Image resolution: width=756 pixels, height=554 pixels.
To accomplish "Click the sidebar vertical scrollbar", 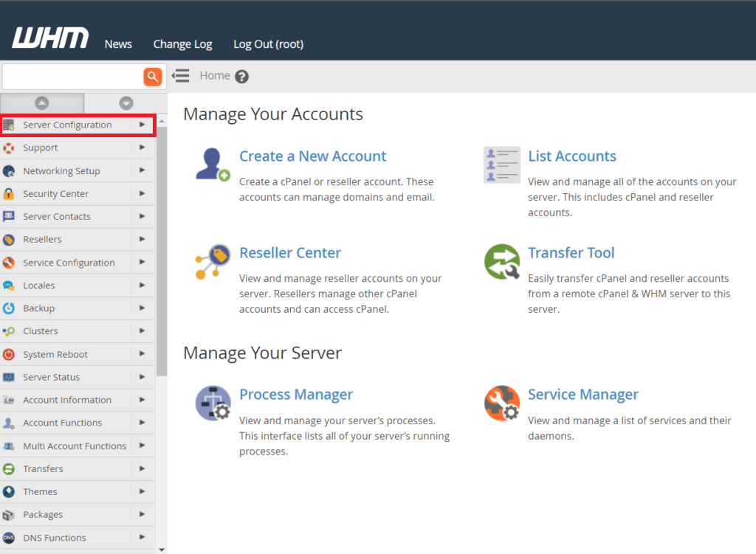I will point(162,251).
